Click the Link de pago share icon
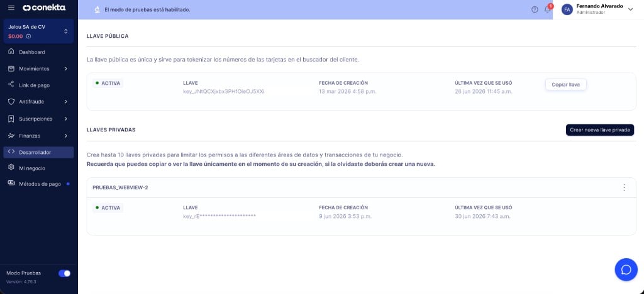This screenshot has height=294, width=644. click(11, 85)
